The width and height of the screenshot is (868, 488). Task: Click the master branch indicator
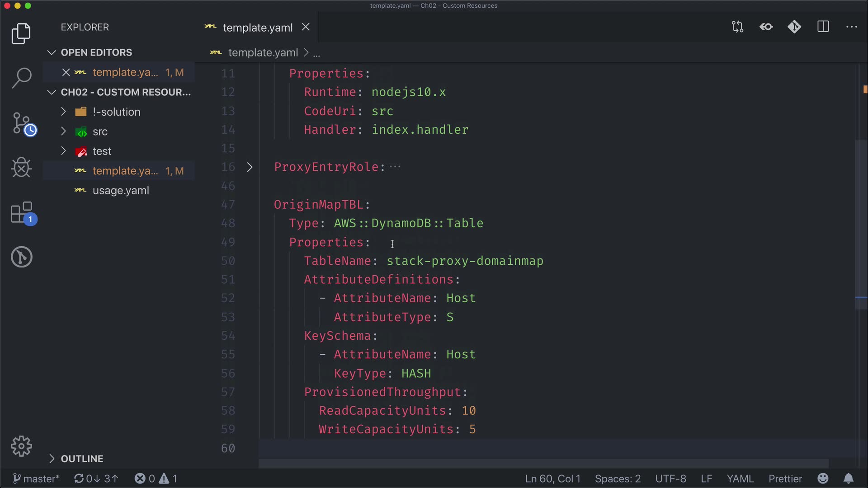[x=36, y=479]
